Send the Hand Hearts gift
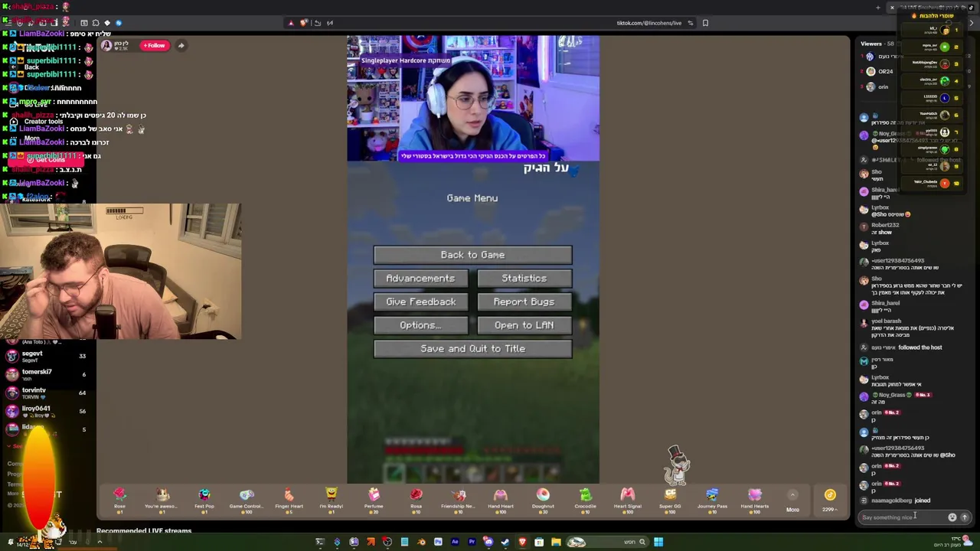The image size is (980, 551). point(754,499)
